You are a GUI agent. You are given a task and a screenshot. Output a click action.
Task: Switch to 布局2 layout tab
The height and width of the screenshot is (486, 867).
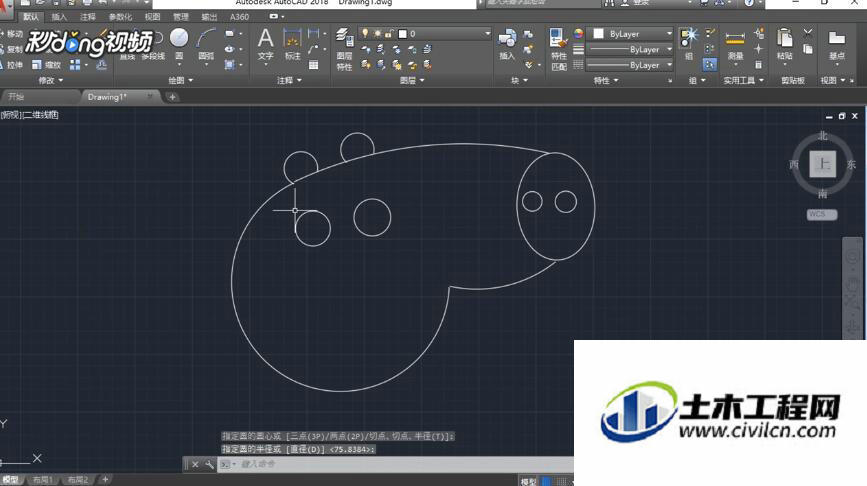77,480
